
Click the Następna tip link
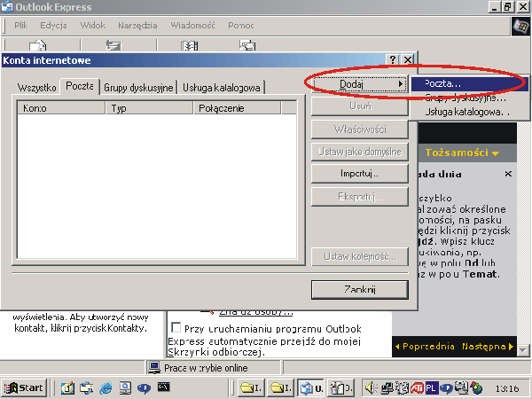point(486,346)
